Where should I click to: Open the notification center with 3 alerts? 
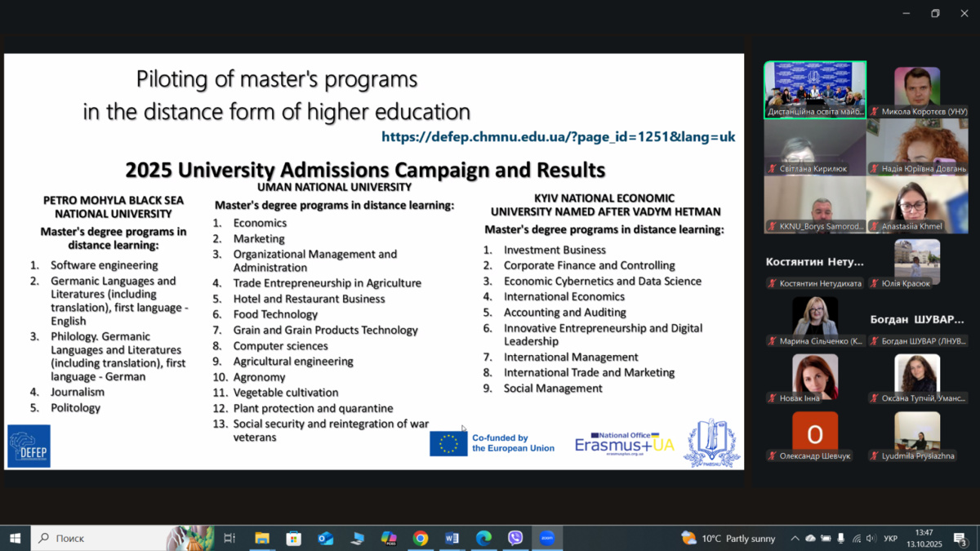[x=961, y=539]
